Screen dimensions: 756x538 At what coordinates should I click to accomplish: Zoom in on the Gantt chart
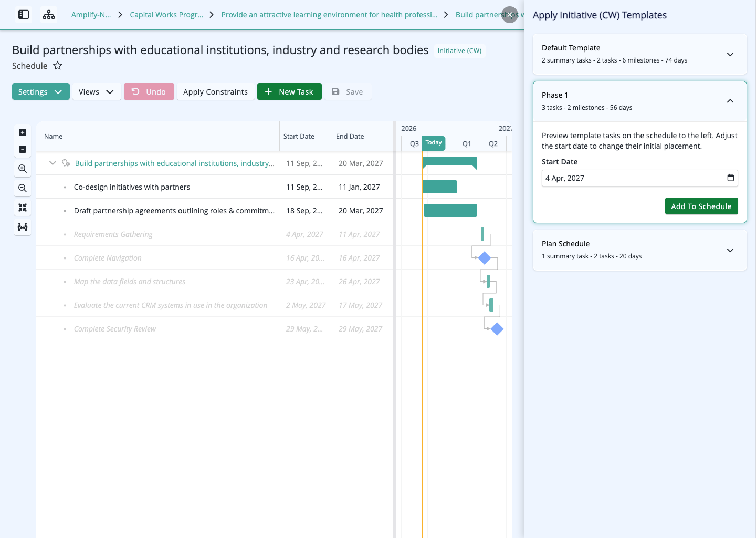click(23, 169)
